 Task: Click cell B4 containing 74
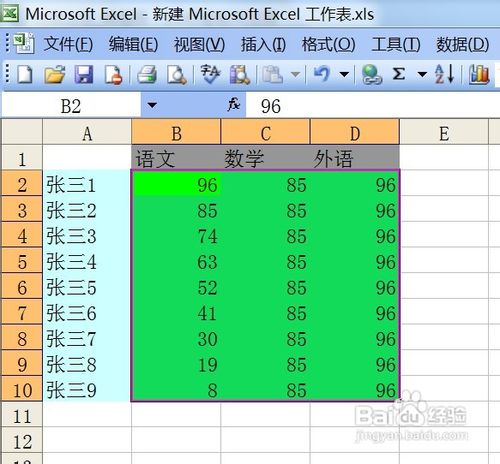click(x=176, y=235)
